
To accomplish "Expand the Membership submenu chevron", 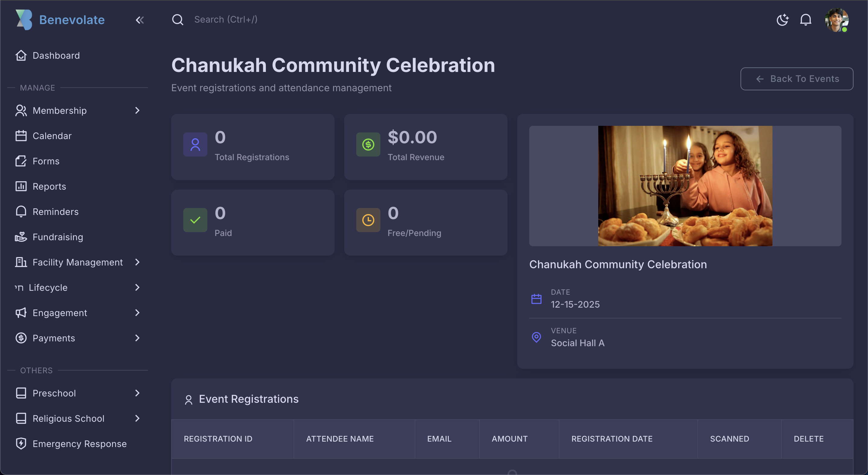I will coord(137,110).
